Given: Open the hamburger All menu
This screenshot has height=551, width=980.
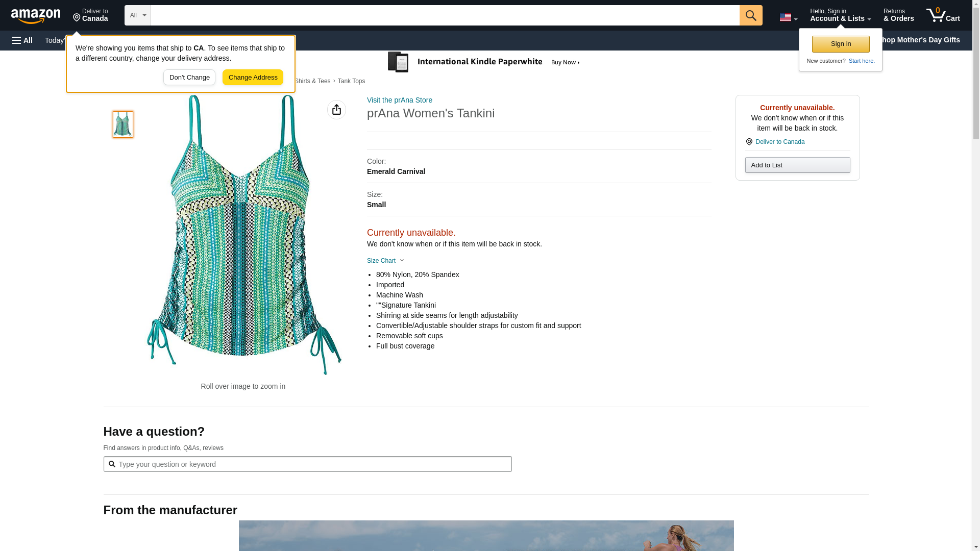Looking at the screenshot, I should tap(22, 40).
